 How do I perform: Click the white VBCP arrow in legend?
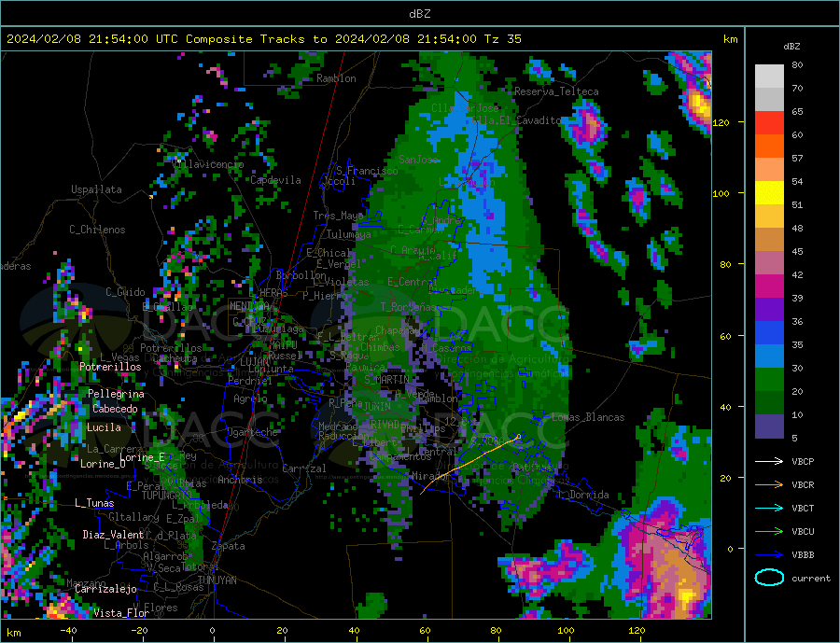coord(769,461)
